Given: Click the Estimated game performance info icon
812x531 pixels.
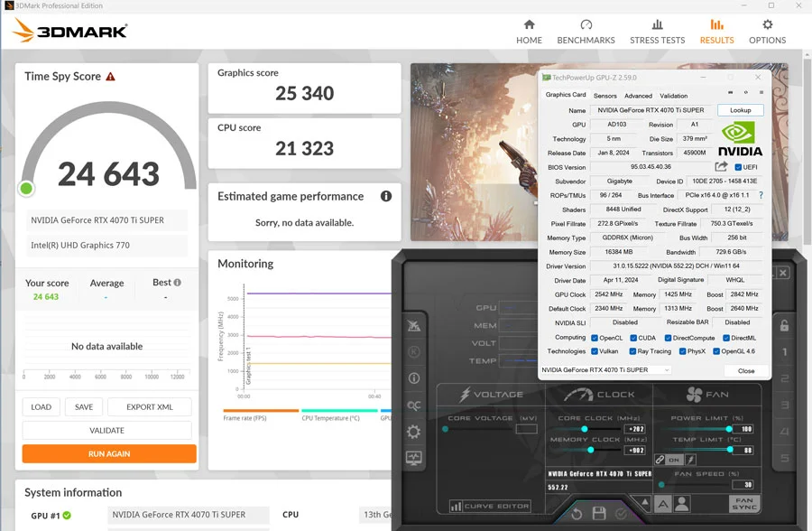Looking at the screenshot, I should pyautogui.click(x=386, y=196).
